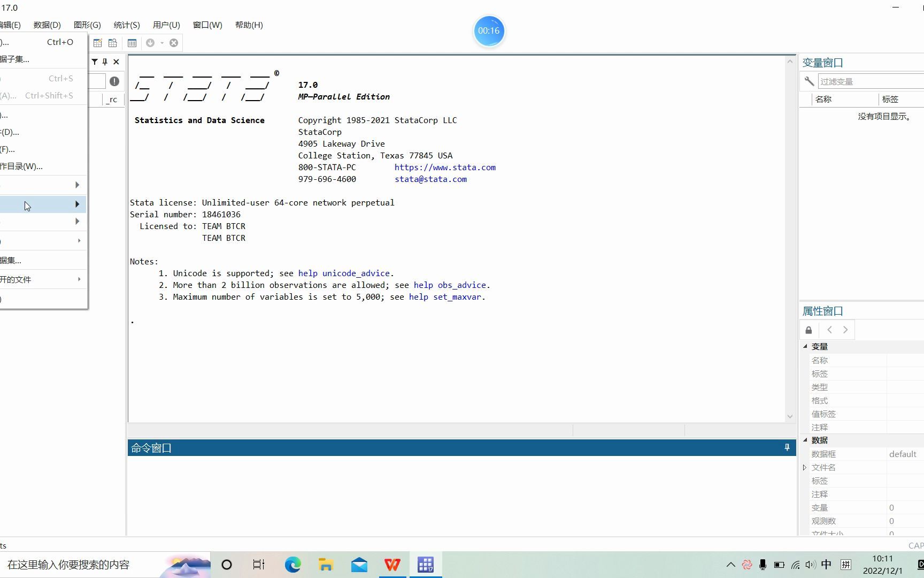924x578 pixels.
Task: Click the 观测数 property row
Action: 863,521
